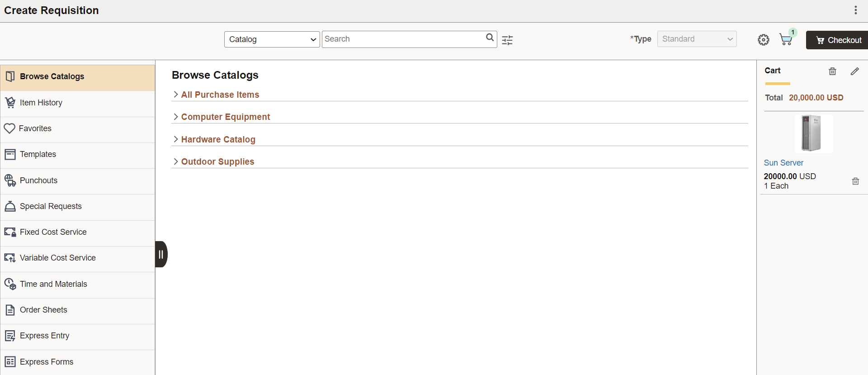Expand the Computer Equipment catalog
The width and height of the screenshot is (868, 375).
pyautogui.click(x=225, y=117)
